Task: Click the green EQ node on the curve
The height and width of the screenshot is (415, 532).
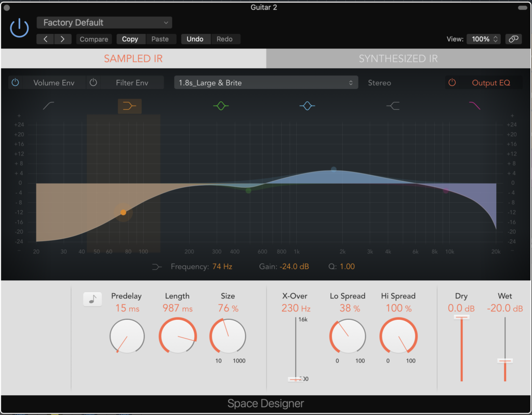Action: pos(248,190)
